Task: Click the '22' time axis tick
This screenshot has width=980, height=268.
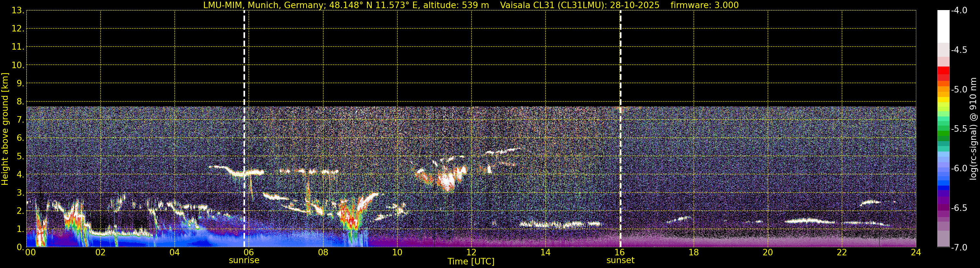Action: point(842,252)
